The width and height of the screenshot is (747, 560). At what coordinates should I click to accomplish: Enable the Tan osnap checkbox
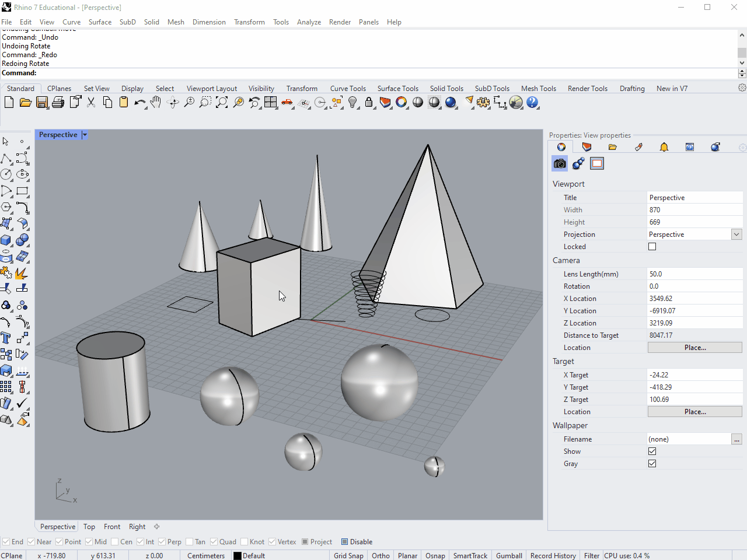click(189, 541)
